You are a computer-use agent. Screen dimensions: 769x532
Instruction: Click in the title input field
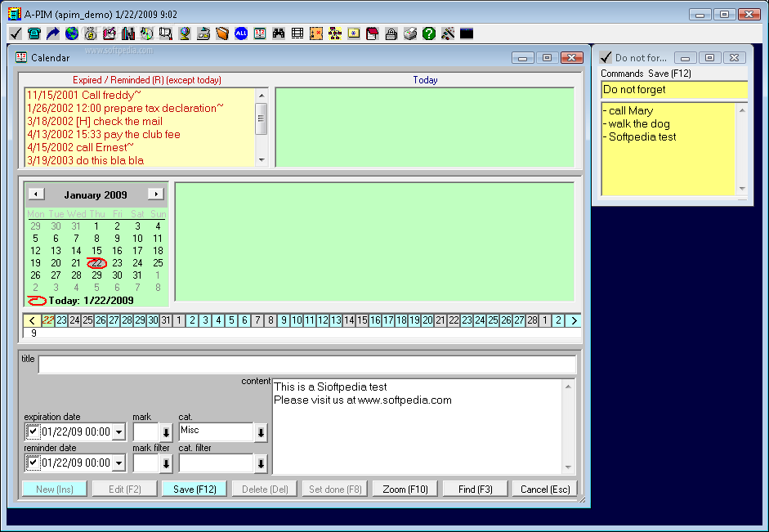point(307,364)
